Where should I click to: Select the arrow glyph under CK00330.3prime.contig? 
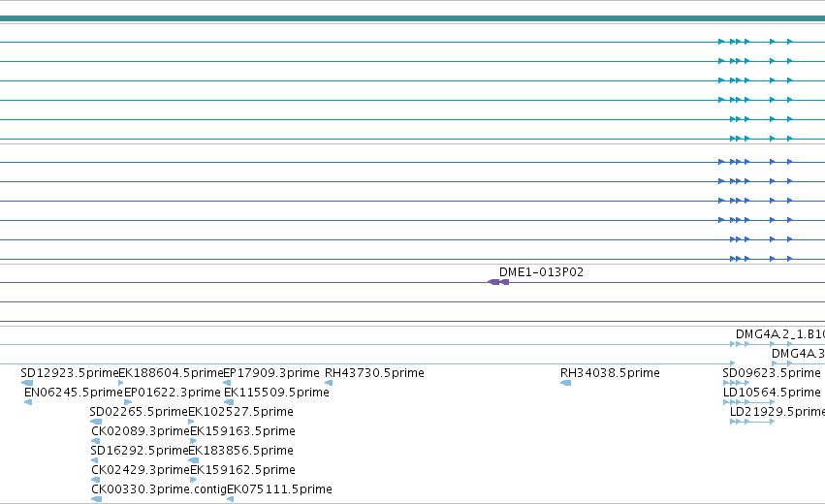96,500
